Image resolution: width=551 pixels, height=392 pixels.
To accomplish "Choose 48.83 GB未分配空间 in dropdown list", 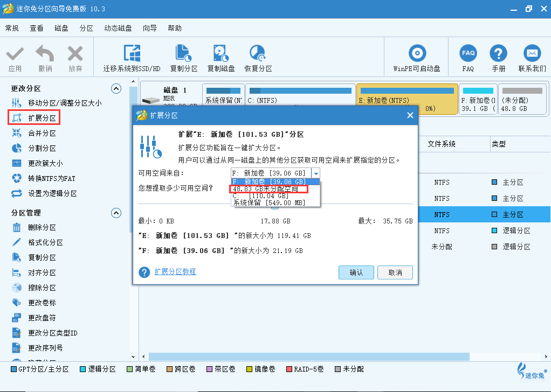I will pos(275,189).
